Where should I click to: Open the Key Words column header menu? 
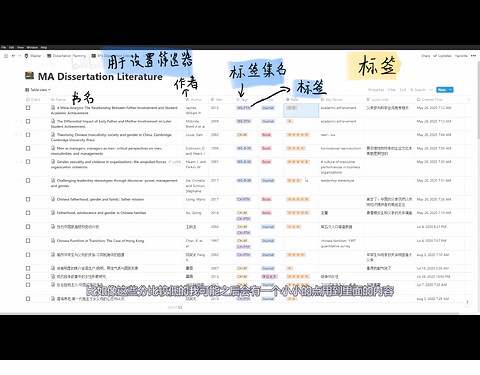click(332, 99)
